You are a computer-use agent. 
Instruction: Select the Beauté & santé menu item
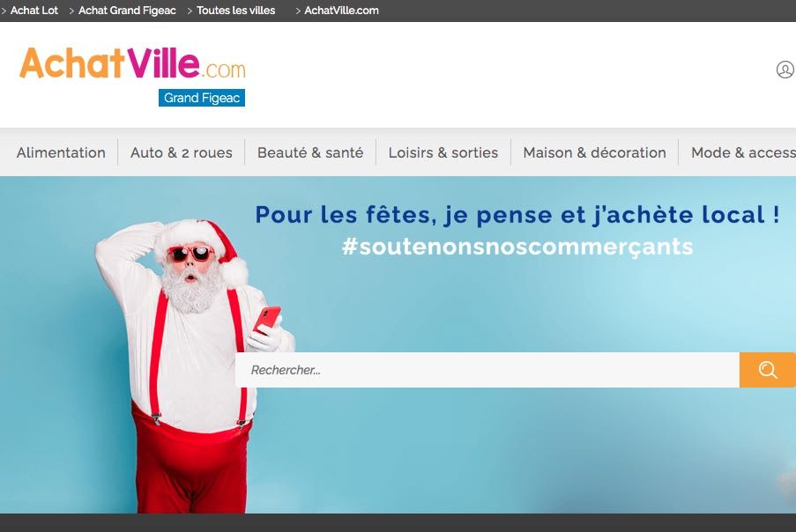click(x=310, y=152)
